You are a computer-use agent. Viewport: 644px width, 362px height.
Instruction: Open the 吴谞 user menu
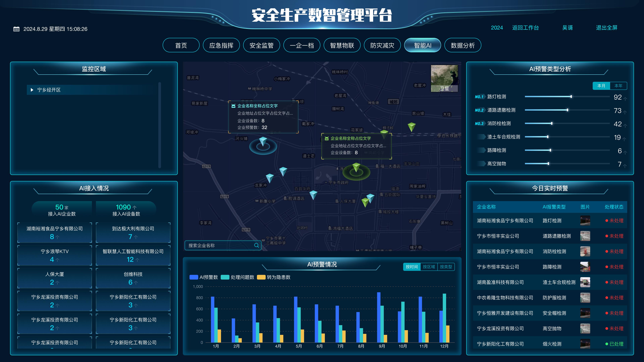click(x=567, y=28)
